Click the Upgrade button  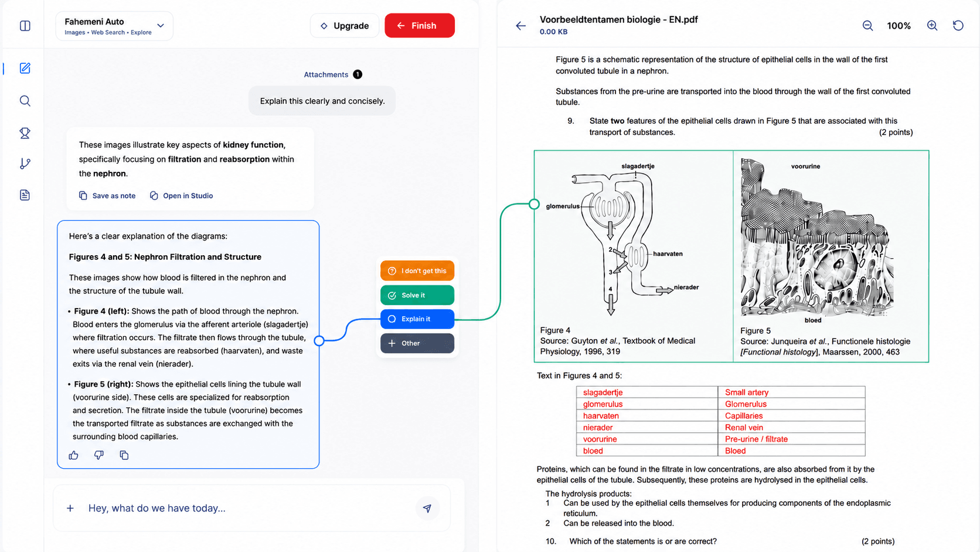(x=345, y=26)
